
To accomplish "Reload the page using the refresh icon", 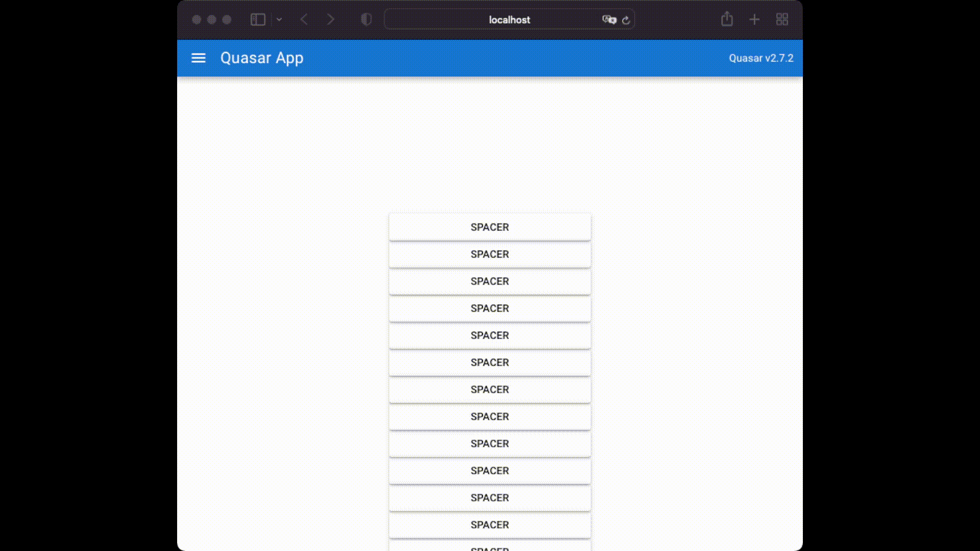I will [x=627, y=20].
